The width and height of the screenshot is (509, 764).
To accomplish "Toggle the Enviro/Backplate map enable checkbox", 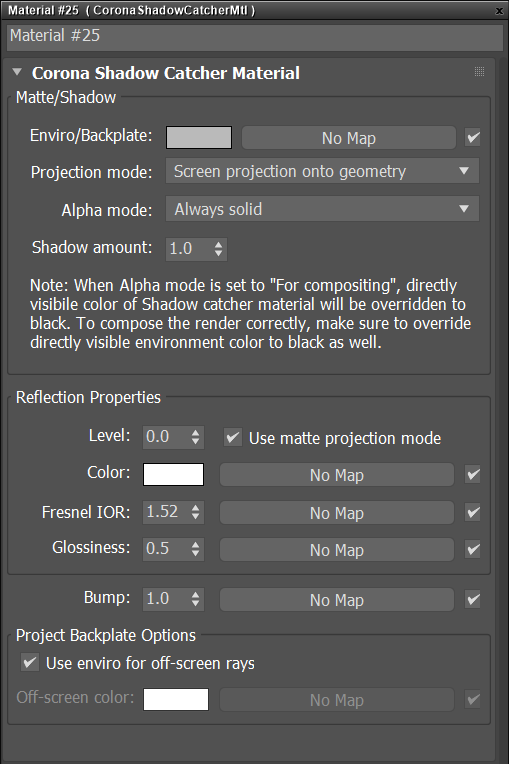I will click(x=473, y=137).
